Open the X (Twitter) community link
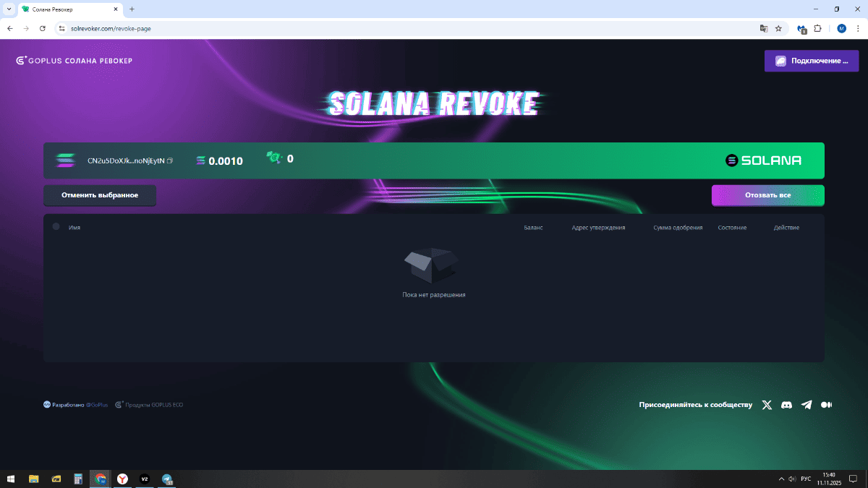The width and height of the screenshot is (868, 488). [767, 405]
